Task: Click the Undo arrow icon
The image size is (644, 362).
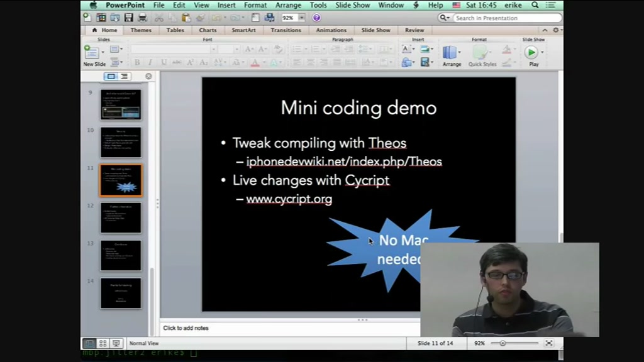Action: 216,18
